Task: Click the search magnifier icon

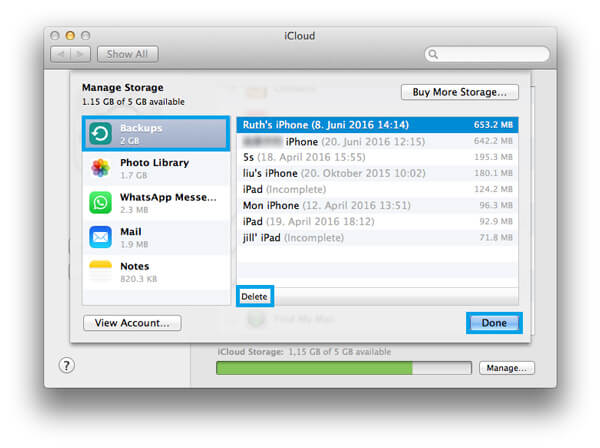Action: 433,54
